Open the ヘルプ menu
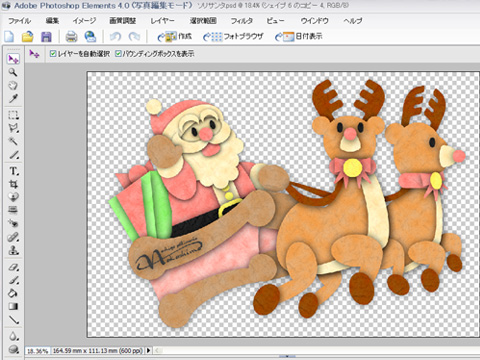This screenshot has height=360, width=480. [353, 21]
